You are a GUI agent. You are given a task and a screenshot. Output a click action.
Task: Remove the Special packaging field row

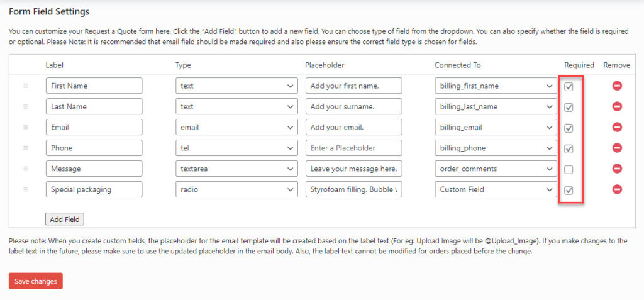tap(617, 189)
